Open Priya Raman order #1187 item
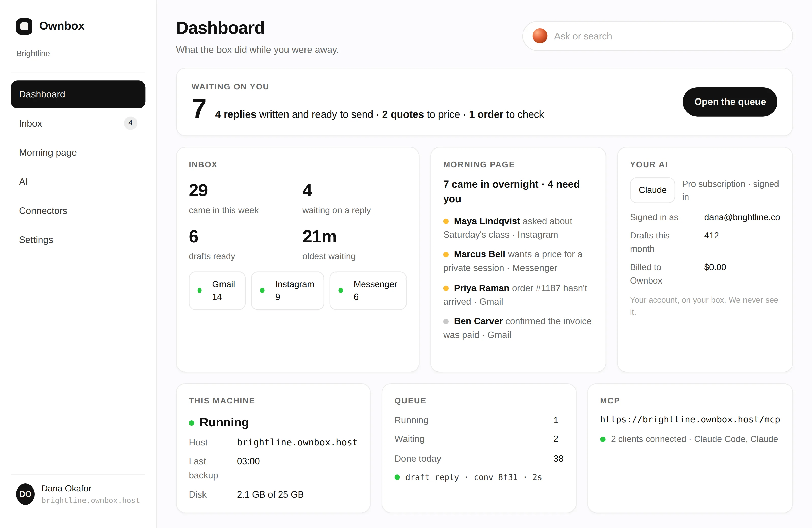This screenshot has height=528, width=812. (x=518, y=295)
